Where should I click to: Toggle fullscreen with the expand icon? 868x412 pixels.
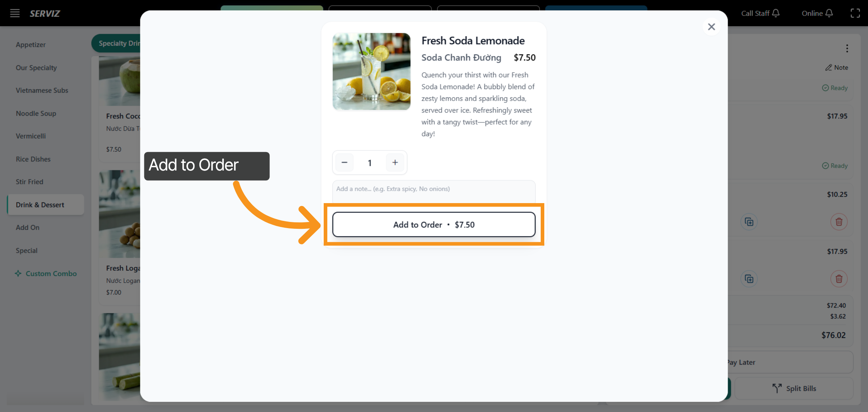pos(855,13)
